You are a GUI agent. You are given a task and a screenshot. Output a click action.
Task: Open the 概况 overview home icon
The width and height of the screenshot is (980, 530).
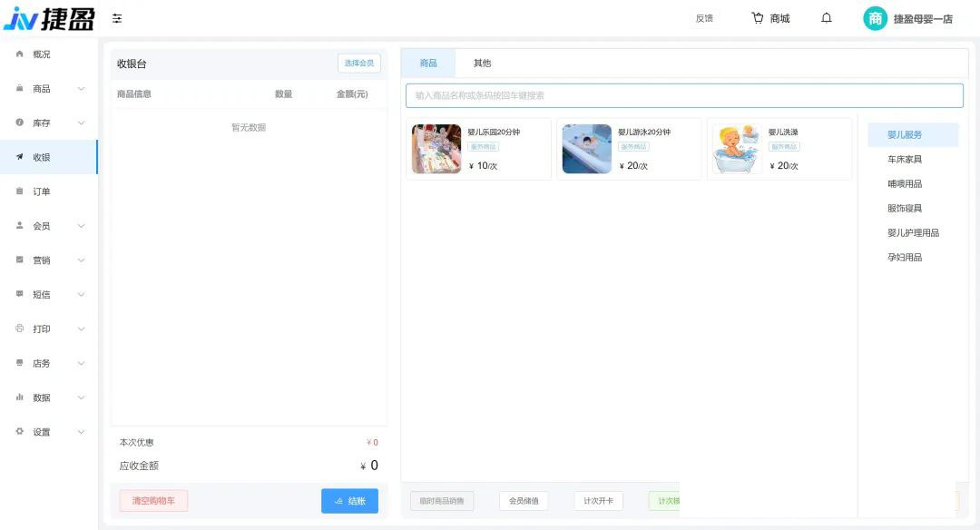click(19, 54)
